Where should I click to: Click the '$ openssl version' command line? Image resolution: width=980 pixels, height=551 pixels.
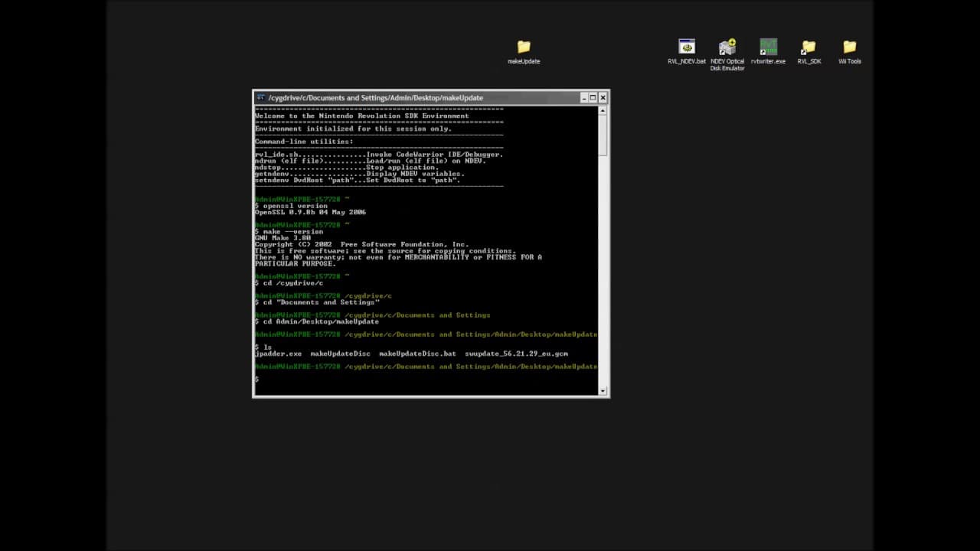click(291, 206)
